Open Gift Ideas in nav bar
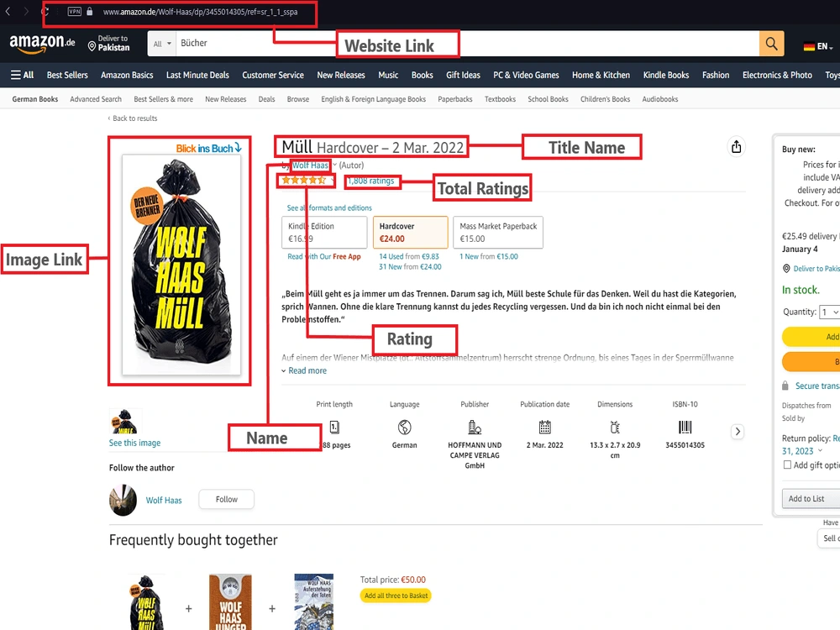This screenshot has width=840, height=630. coord(463,75)
